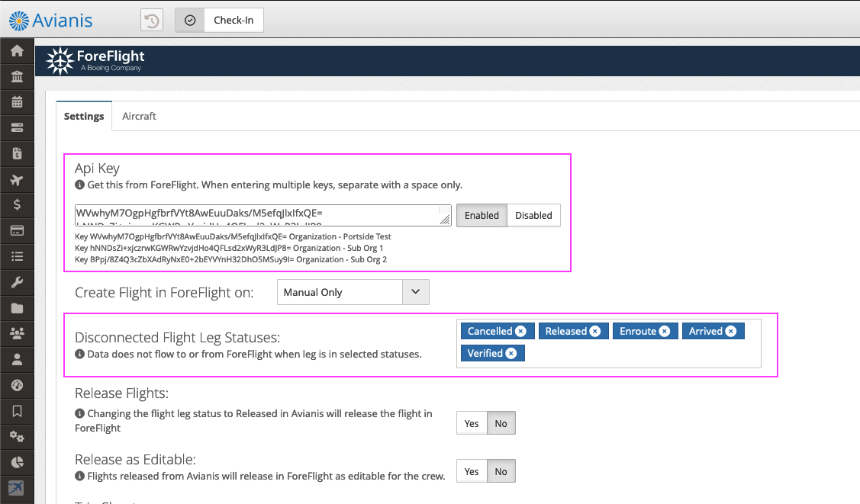860x504 pixels.
Task: Open the group of people icon in the sidebar
Action: (x=17, y=333)
